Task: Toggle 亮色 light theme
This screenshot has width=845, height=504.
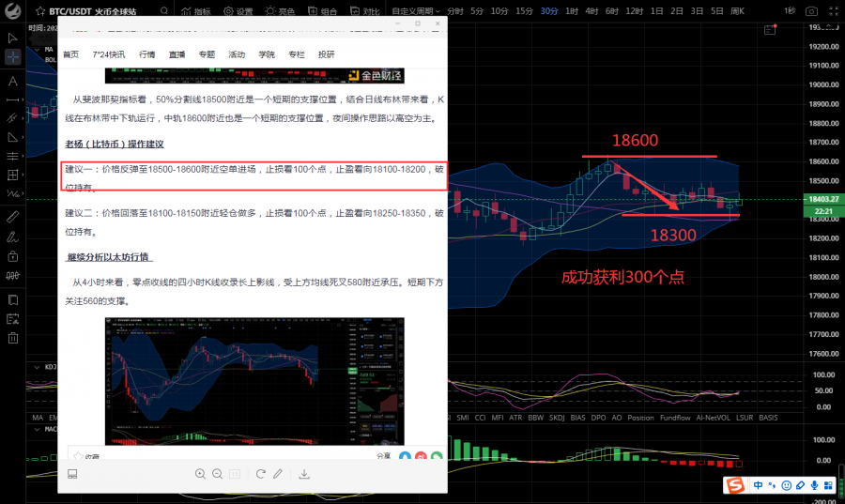Action: (280, 10)
